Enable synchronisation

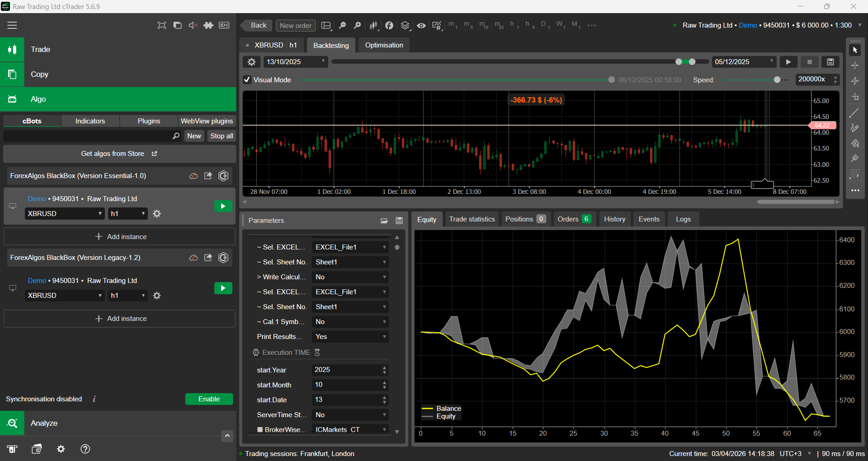pyautogui.click(x=209, y=399)
